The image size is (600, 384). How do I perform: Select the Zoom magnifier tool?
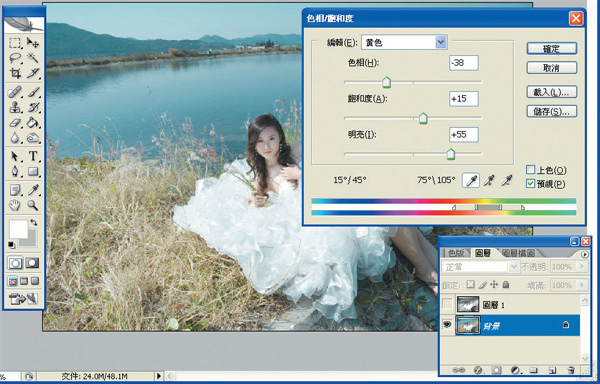pos(33,205)
